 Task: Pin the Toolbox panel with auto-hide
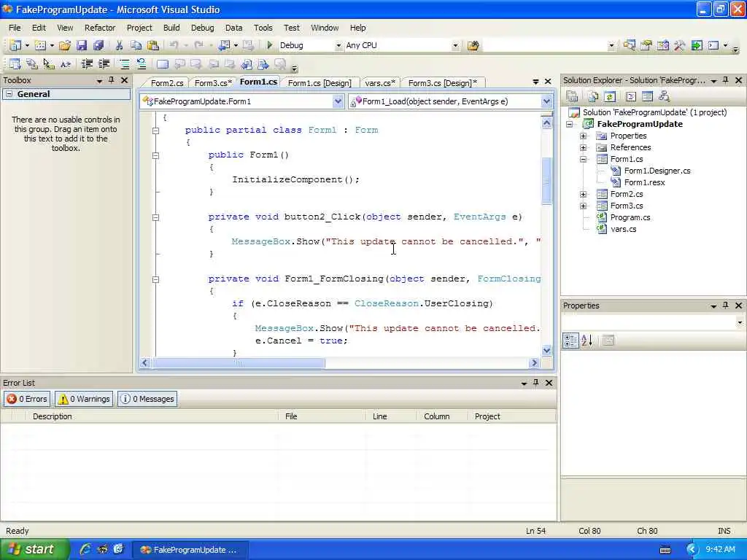coord(112,80)
